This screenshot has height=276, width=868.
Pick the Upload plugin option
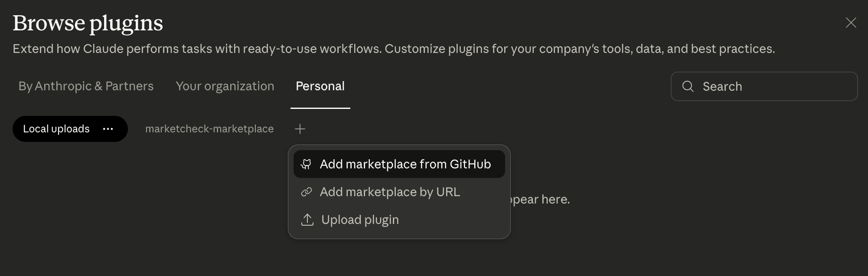(x=360, y=220)
